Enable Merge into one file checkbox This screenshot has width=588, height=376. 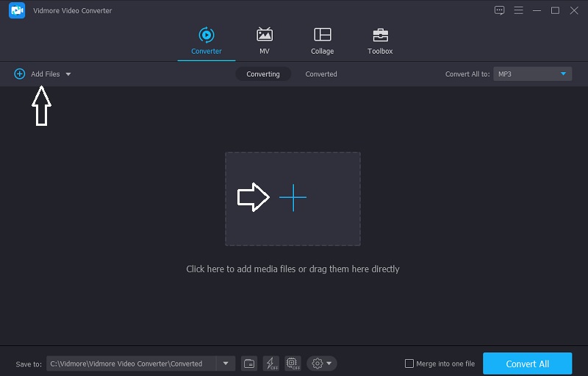(409, 363)
